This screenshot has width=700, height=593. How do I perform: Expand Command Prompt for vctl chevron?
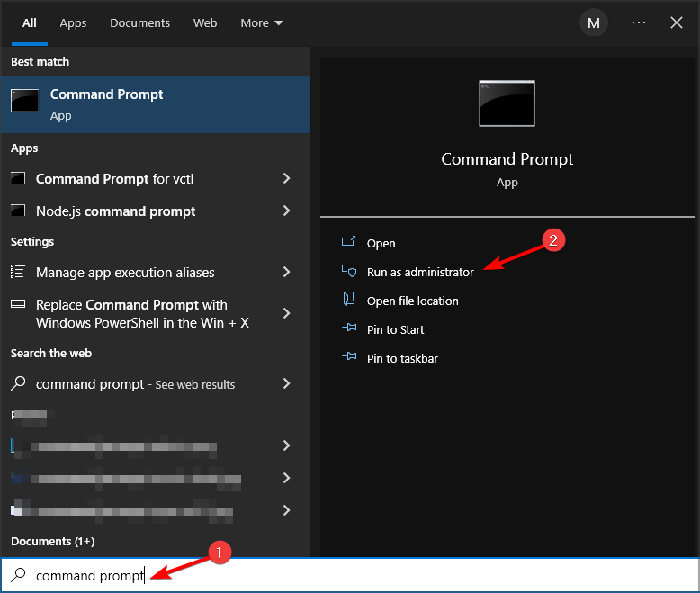tap(286, 179)
